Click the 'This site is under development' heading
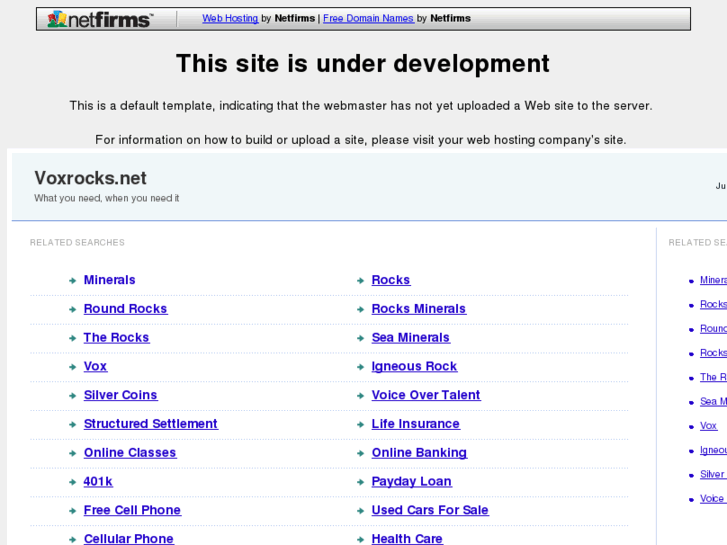 tap(363, 63)
